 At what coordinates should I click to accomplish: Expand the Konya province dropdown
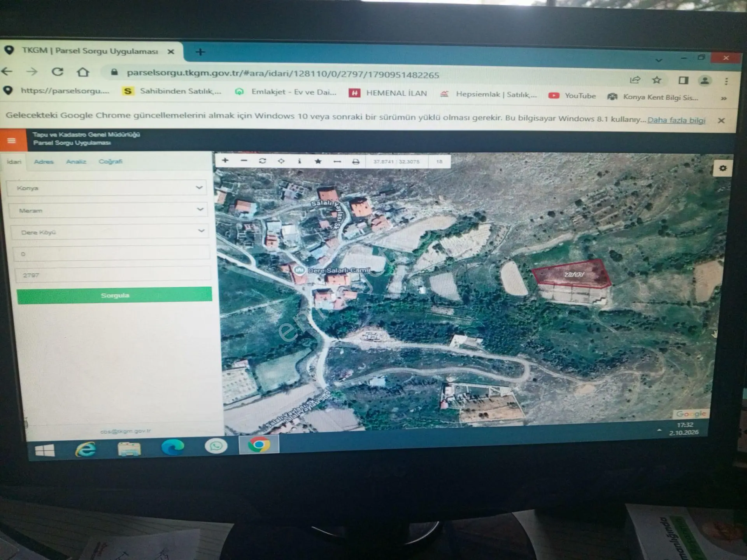[x=107, y=188]
